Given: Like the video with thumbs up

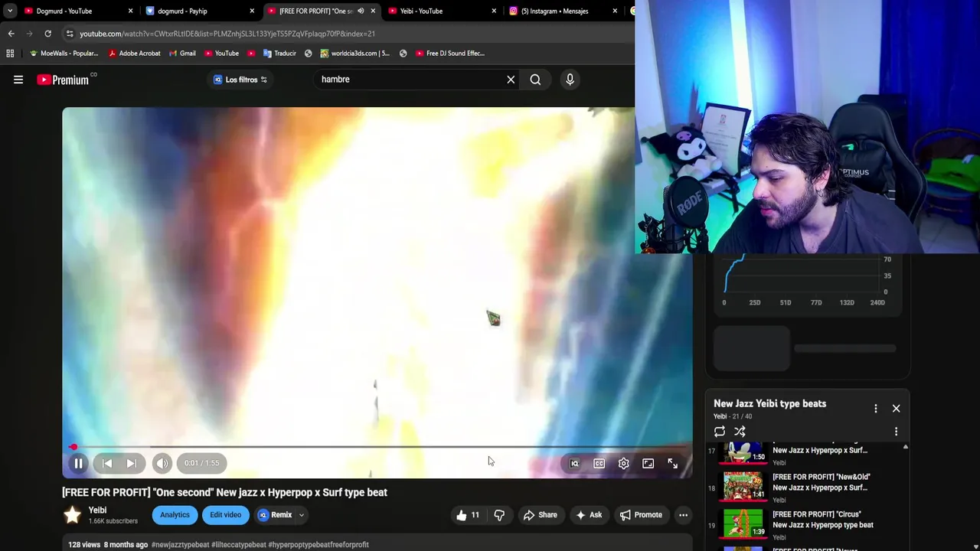Looking at the screenshot, I should (x=468, y=515).
